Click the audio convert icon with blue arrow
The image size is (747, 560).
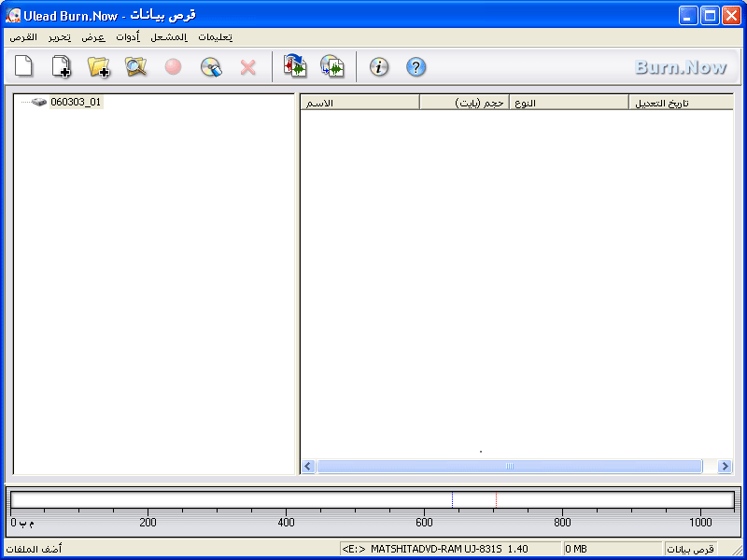295,66
